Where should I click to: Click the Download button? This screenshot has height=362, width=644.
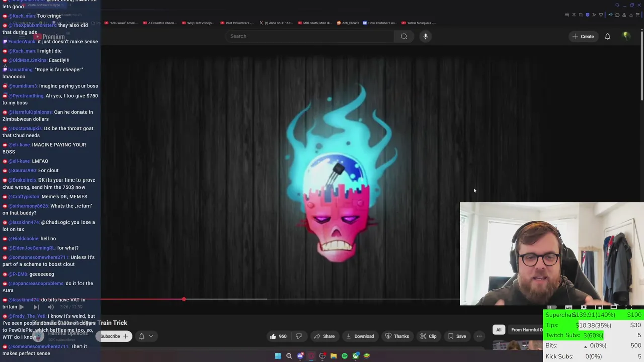coord(360,336)
